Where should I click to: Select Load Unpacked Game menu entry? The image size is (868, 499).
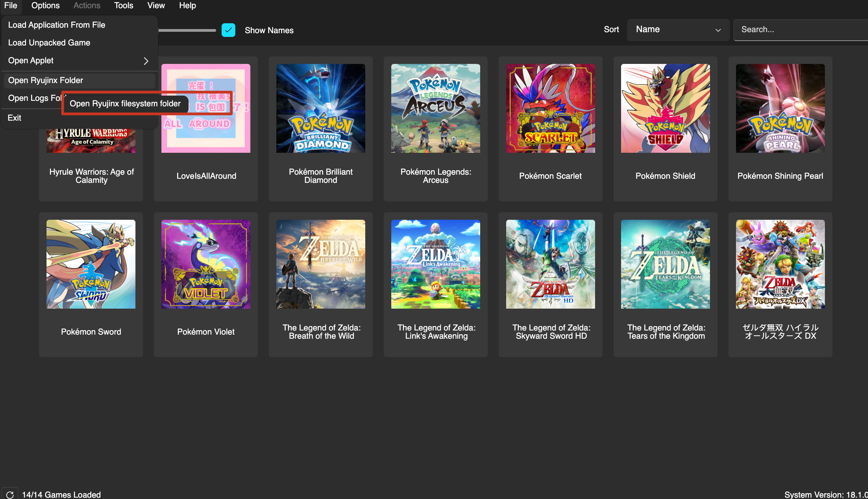click(49, 43)
